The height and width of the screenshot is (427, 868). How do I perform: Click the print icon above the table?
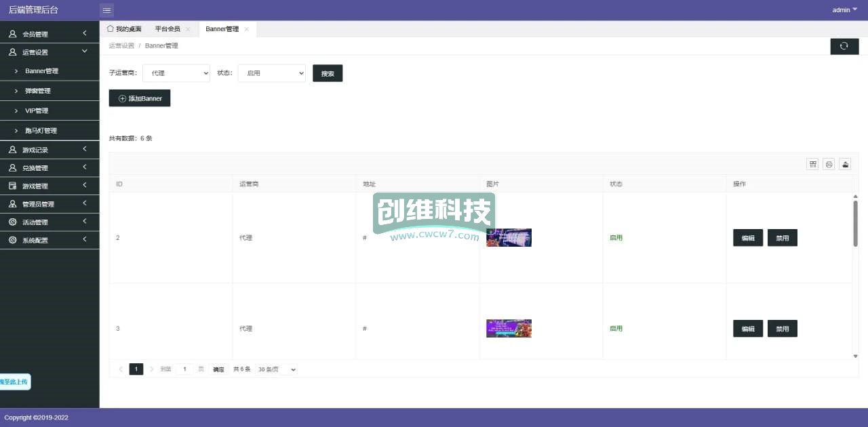click(x=829, y=164)
